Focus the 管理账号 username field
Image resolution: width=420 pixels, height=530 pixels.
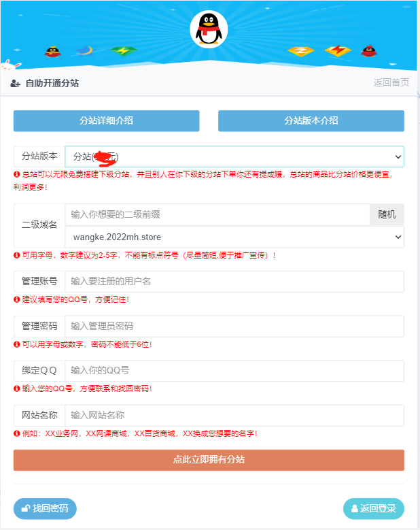[234, 281]
